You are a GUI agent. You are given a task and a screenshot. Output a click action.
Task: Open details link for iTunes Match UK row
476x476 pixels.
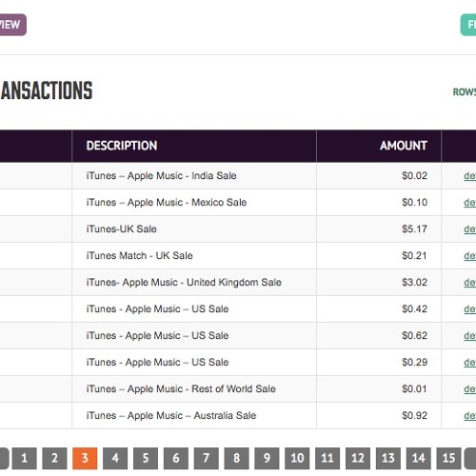click(470, 256)
